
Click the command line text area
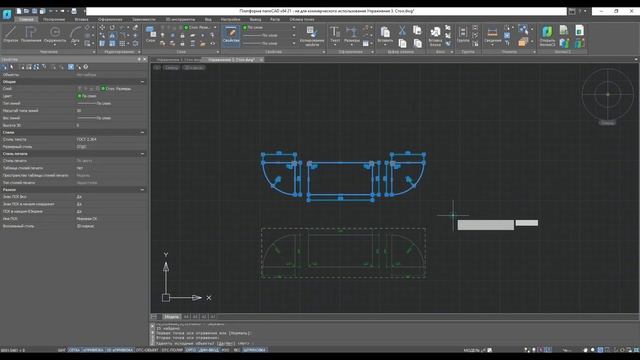(x=394, y=334)
